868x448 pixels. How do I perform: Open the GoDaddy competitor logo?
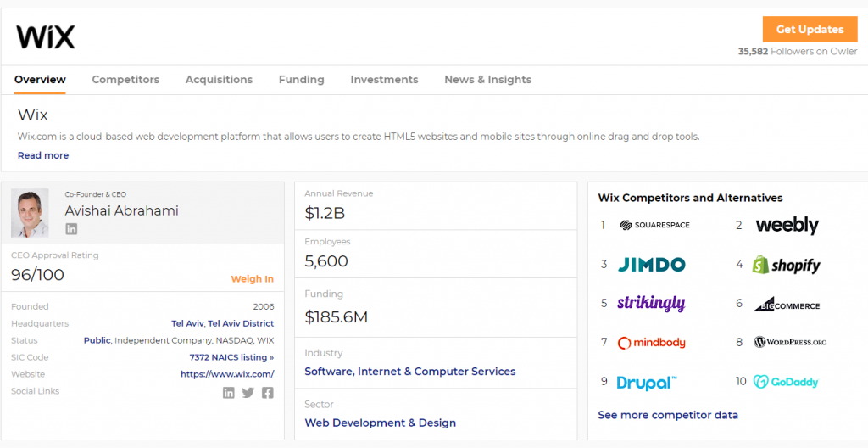coord(786,382)
